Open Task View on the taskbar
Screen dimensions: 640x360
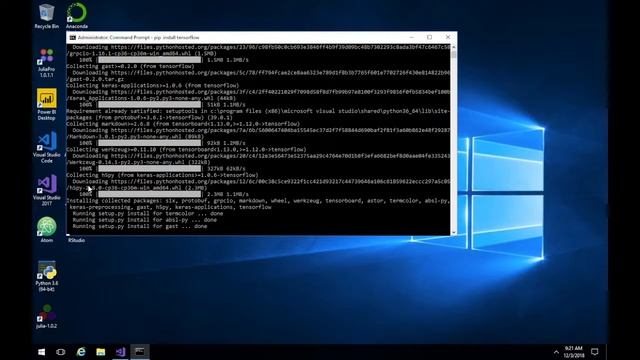pyautogui.click(x=60, y=352)
